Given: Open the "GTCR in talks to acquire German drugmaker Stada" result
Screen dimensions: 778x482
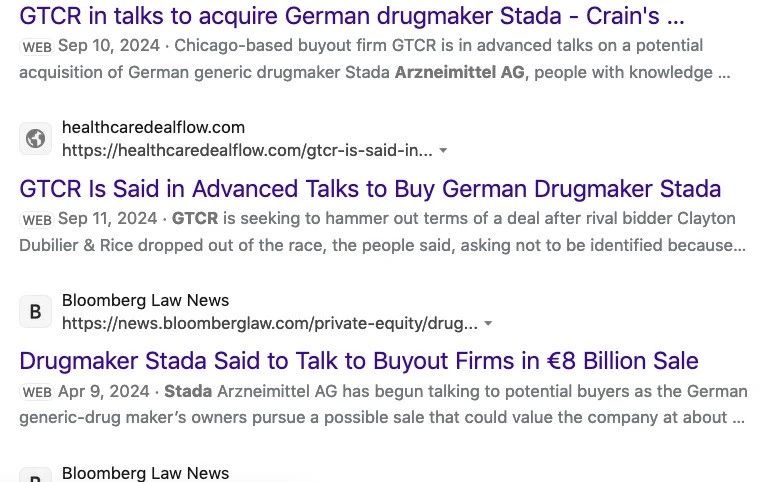Looking at the screenshot, I should pos(352,16).
